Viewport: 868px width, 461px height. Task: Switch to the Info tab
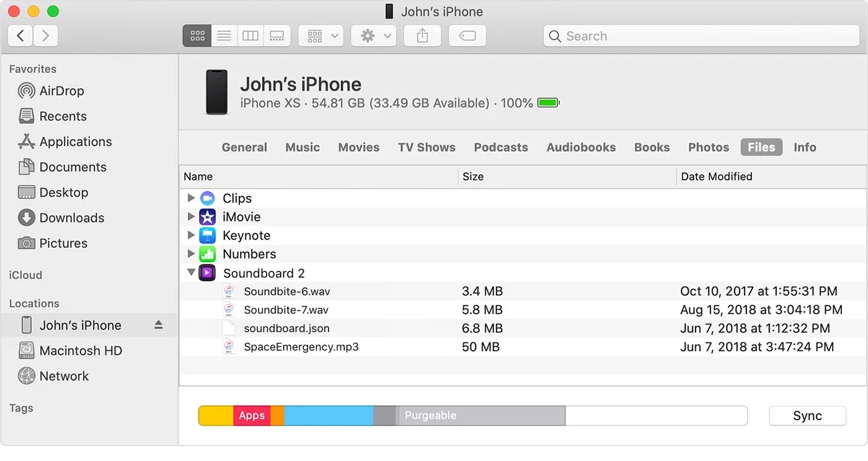click(x=805, y=147)
